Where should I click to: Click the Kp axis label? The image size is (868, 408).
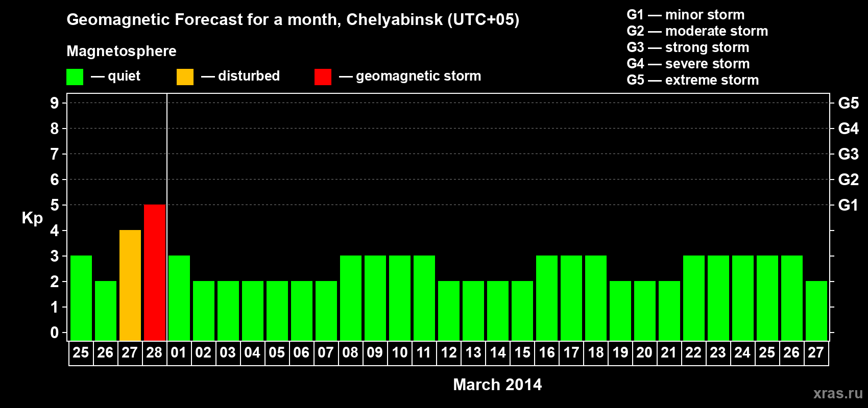pyautogui.click(x=32, y=218)
